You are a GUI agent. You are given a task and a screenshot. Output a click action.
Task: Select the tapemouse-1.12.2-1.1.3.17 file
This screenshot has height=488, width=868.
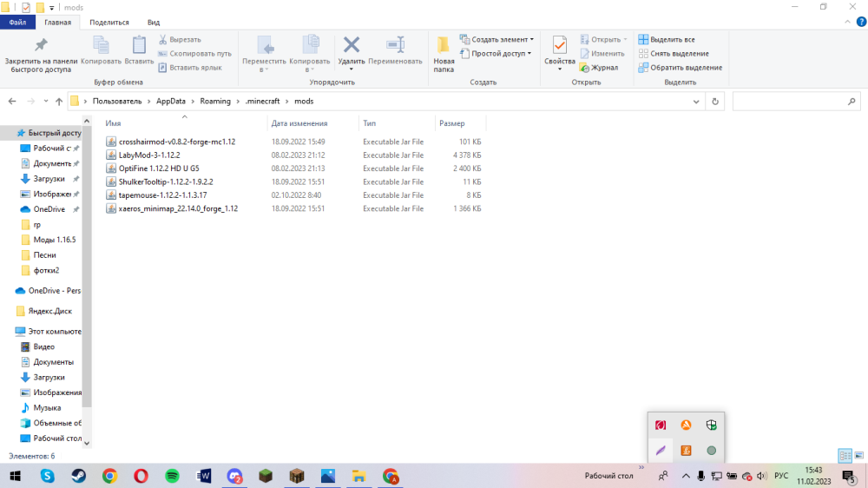(163, 195)
